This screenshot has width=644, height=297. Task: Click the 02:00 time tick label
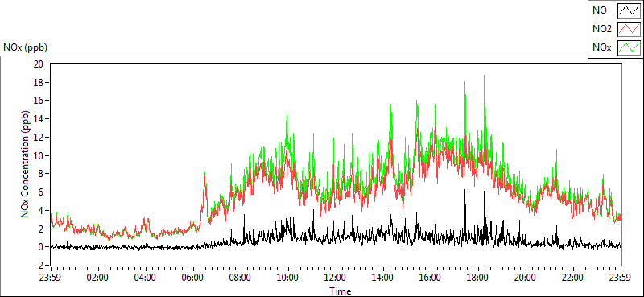pos(97,277)
